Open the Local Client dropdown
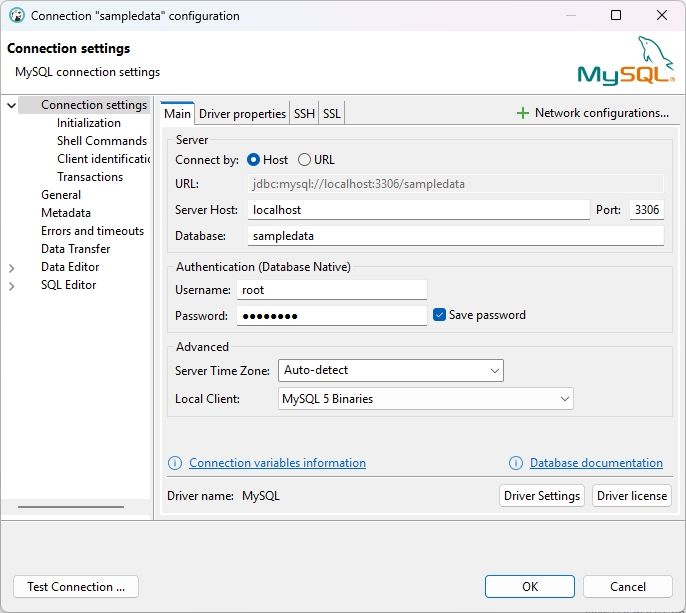 point(425,399)
